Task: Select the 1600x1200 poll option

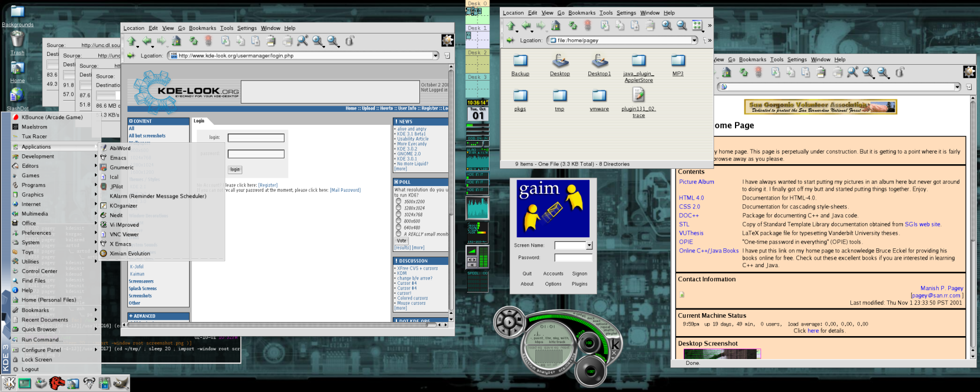Action: point(399,201)
